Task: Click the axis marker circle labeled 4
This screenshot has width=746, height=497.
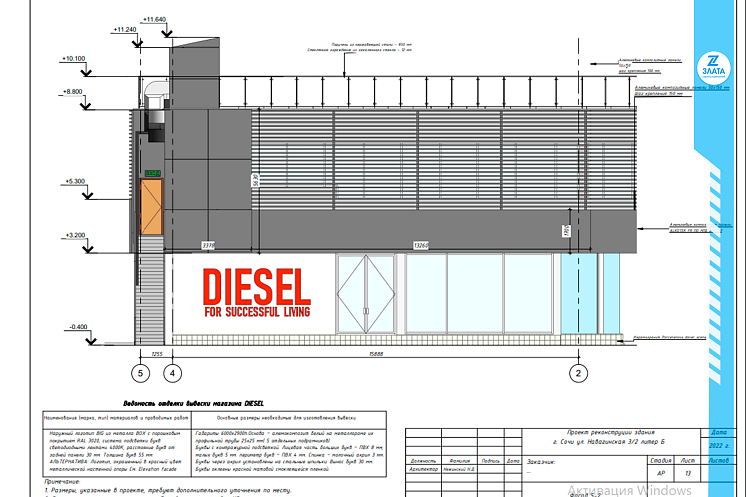Action: coord(172,373)
